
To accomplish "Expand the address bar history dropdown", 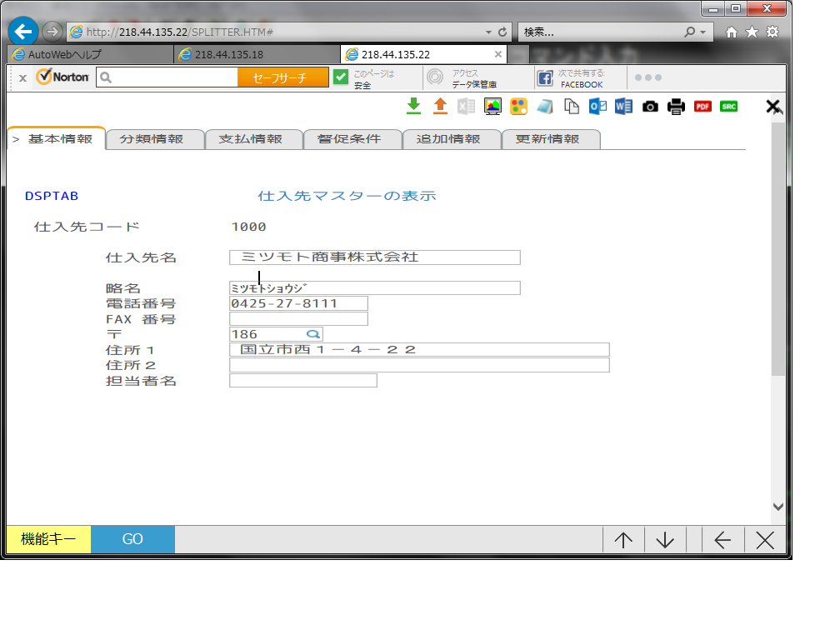I will [x=488, y=32].
